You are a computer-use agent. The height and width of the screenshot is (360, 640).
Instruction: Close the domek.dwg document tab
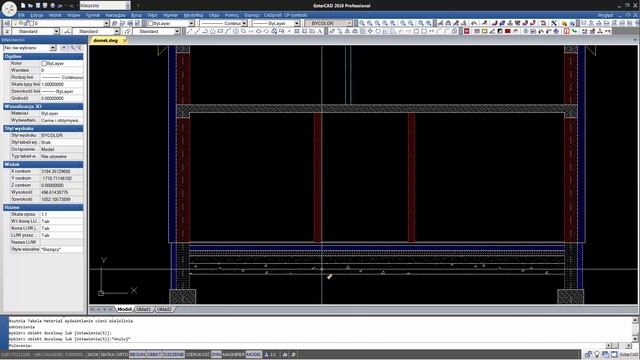click(125, 40)
